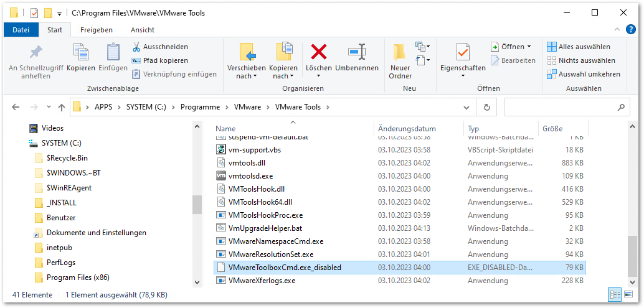Switch to the Freigeben tab
The image size is (644, 308).
97,30
